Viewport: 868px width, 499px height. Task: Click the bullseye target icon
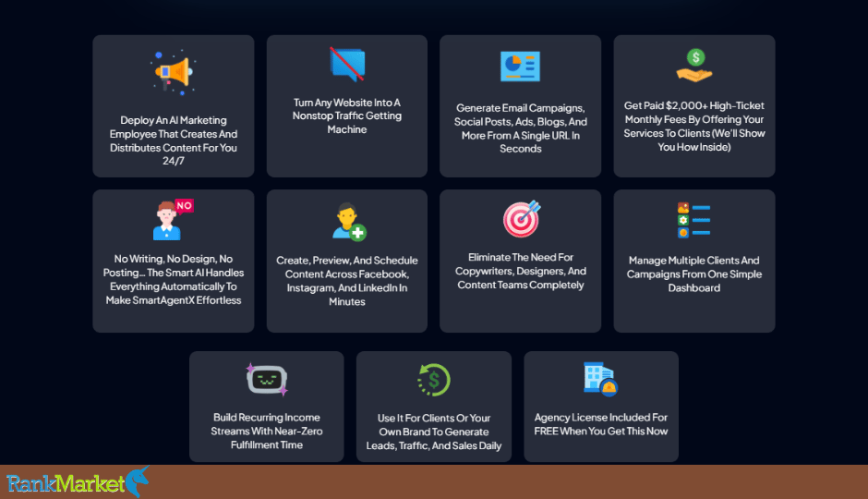[522, 219]
